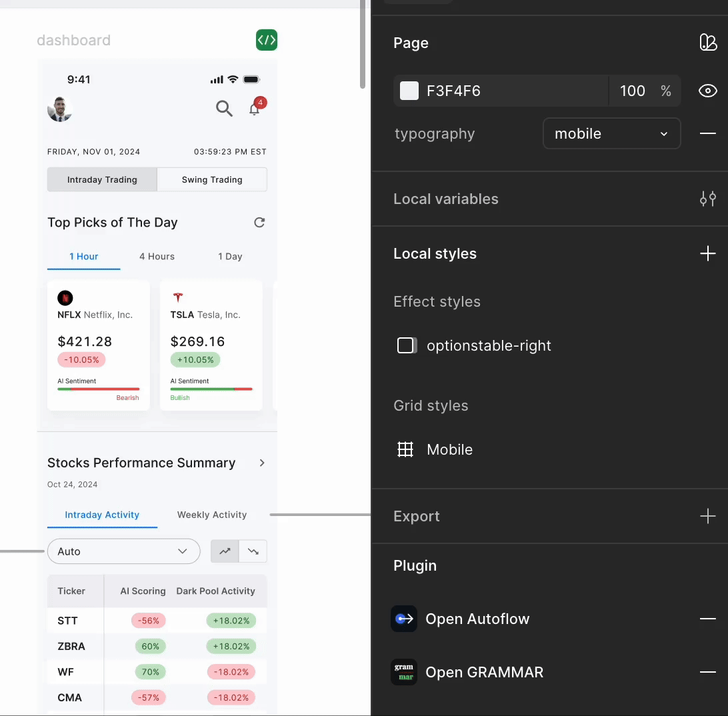Remove Open Autoflow plugin shortcut
Screen dimensions: 728x716
tap(707, 619)
